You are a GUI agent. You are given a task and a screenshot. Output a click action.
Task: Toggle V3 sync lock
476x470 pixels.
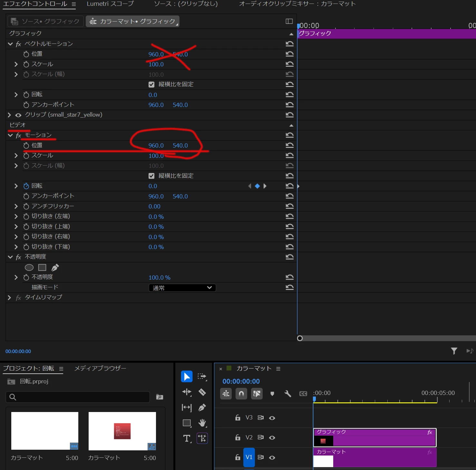(260, 418)
